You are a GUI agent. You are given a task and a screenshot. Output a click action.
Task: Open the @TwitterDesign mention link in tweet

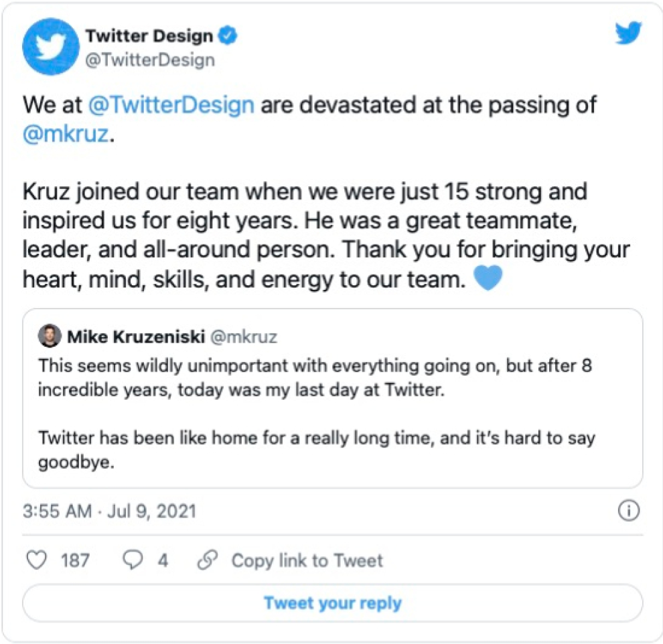pyautogui.click(x=171, y=105)
